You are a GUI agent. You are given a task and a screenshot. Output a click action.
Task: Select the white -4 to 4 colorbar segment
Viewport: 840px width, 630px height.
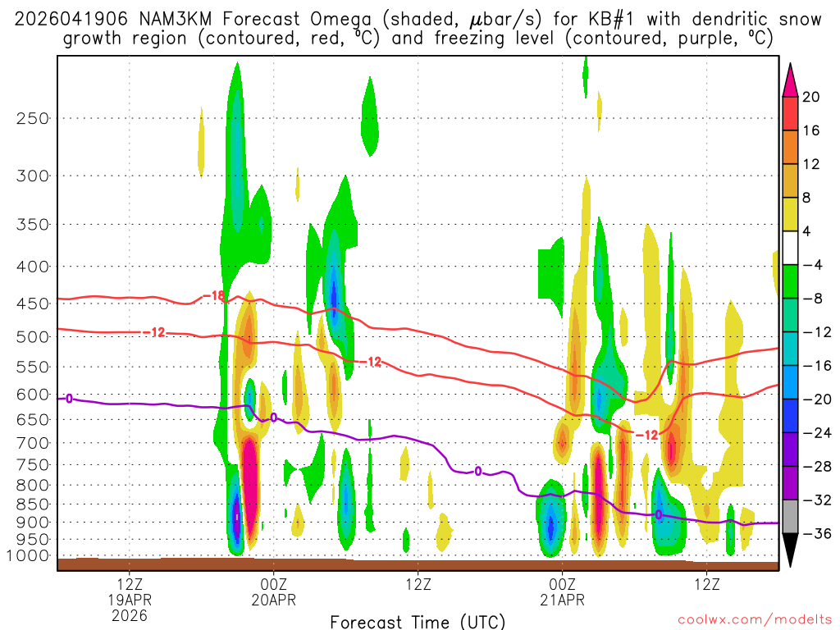click(790, 248)
